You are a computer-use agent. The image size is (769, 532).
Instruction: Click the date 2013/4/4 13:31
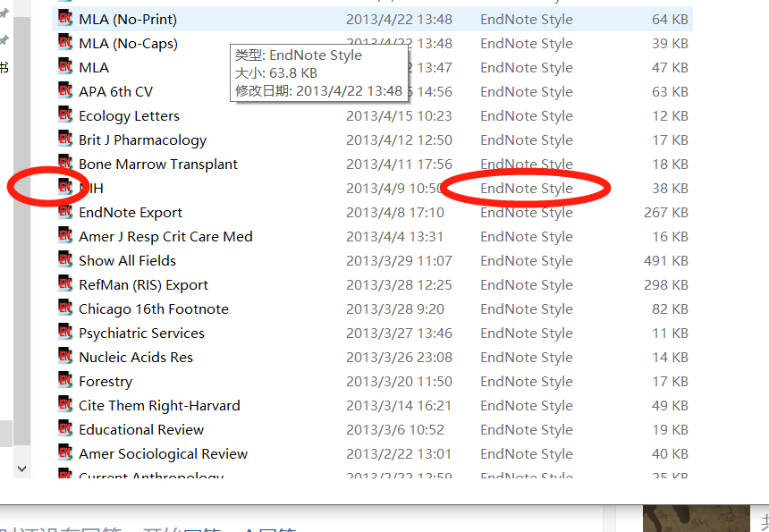click(x=395, y=236)
